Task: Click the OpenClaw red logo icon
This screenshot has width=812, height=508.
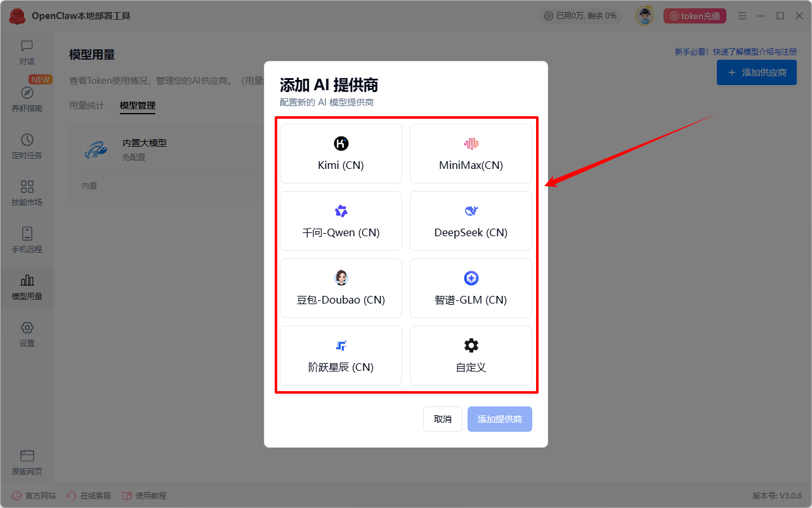Action: click(x=17, y=16)
